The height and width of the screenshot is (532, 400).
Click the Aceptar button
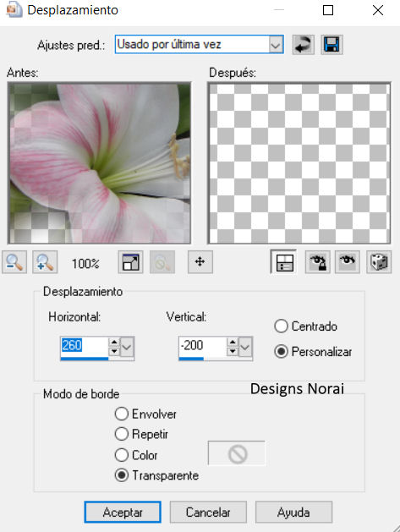point(123,512)
